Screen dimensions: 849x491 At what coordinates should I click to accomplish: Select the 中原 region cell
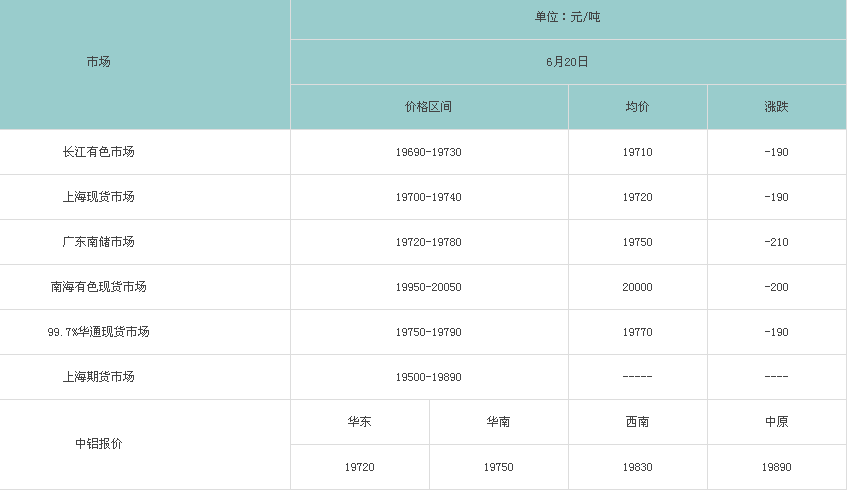click(x=776, y=422)
